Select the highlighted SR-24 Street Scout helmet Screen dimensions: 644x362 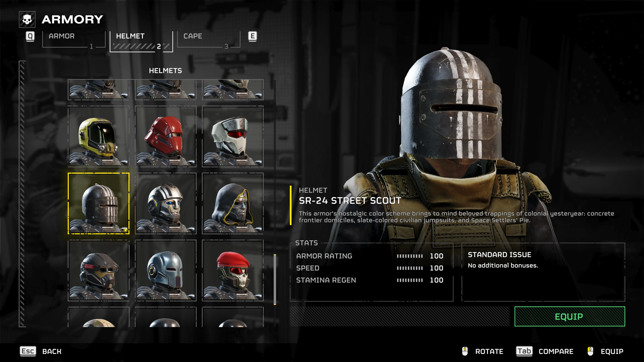tap(99, 203)
